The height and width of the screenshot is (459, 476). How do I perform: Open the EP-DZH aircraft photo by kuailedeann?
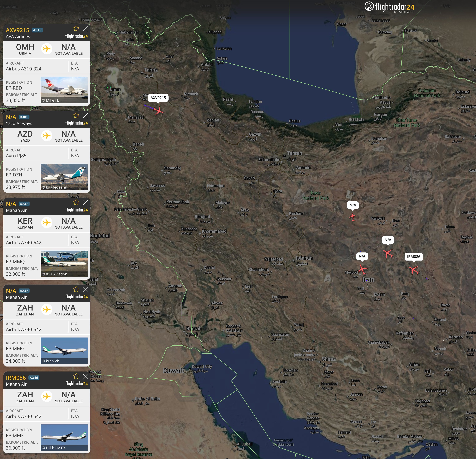click(64, 177)
